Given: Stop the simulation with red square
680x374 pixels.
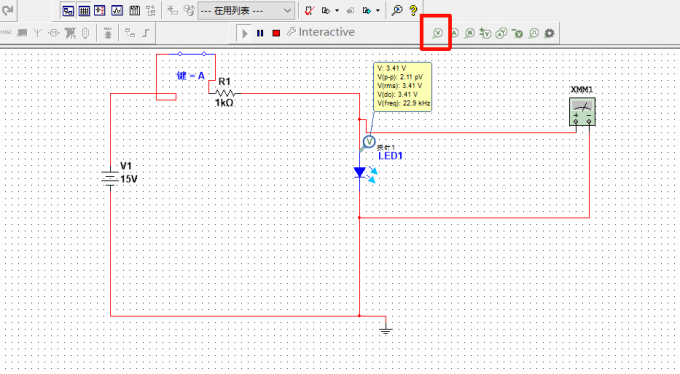Looking at the screenshot, I should point(276,33).
